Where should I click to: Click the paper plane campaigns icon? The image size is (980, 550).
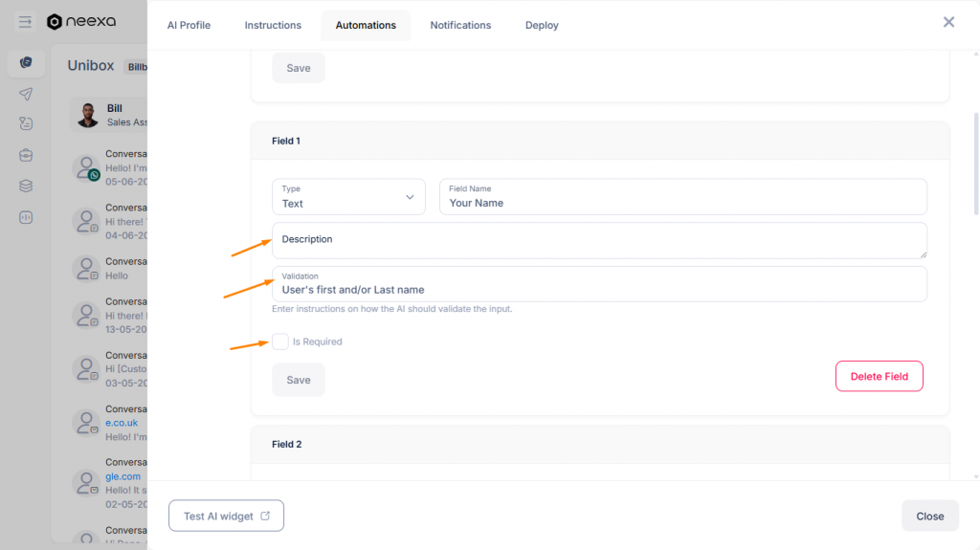(26, 94)
